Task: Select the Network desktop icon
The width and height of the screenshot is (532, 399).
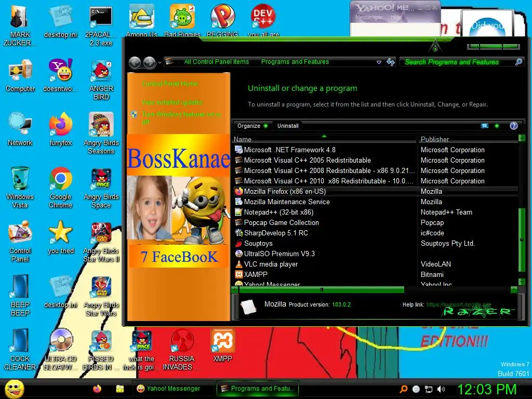Action: [x=20, y=129]
